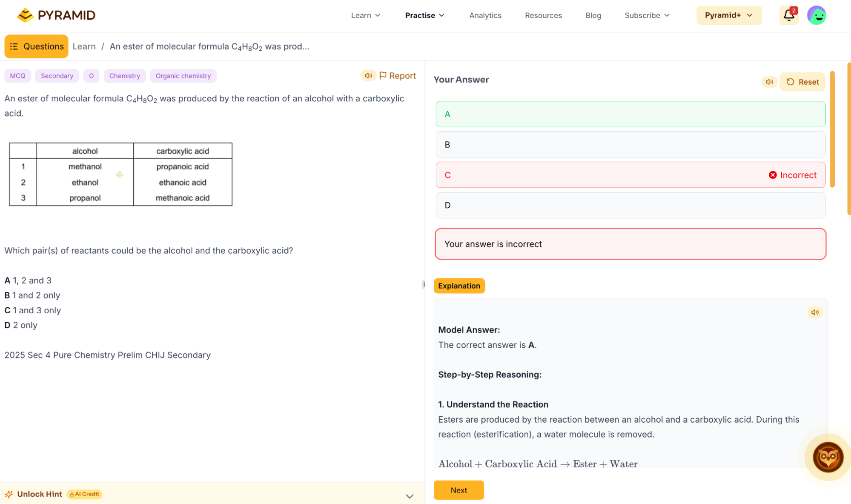Select answer option A
The width and height of the screenshot is (851, 504).
point(630,114)
